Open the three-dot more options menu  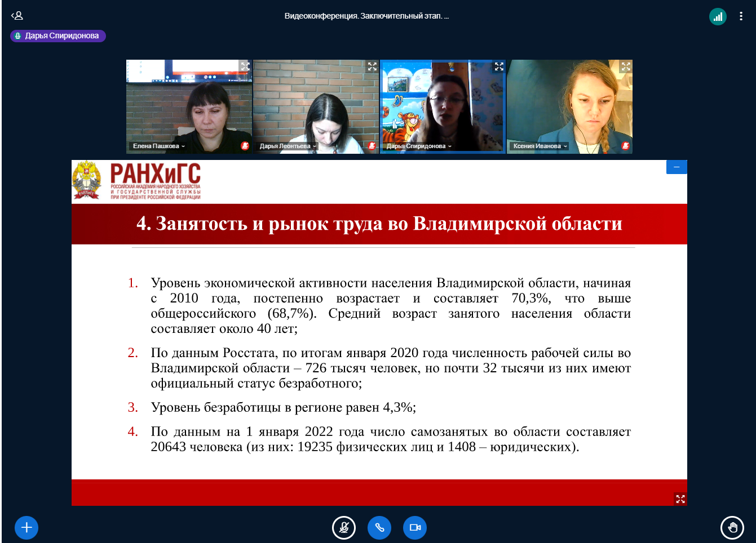click(741, 16)
